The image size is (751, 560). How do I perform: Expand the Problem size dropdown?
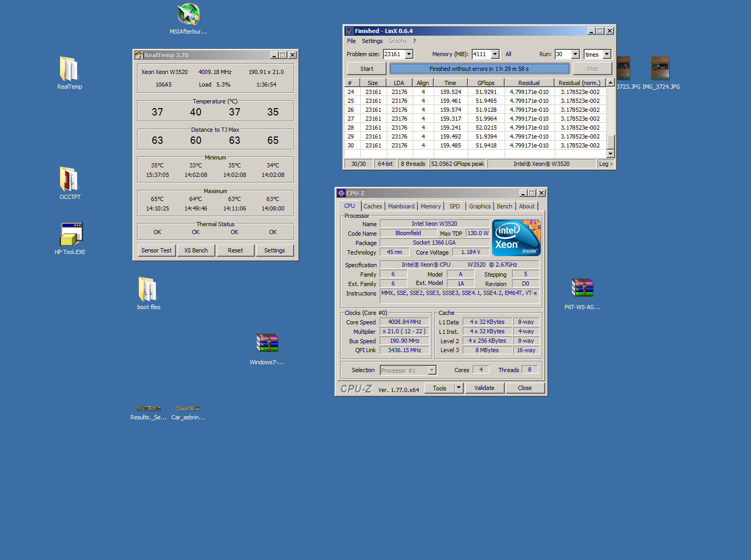[x=409, y=54]
